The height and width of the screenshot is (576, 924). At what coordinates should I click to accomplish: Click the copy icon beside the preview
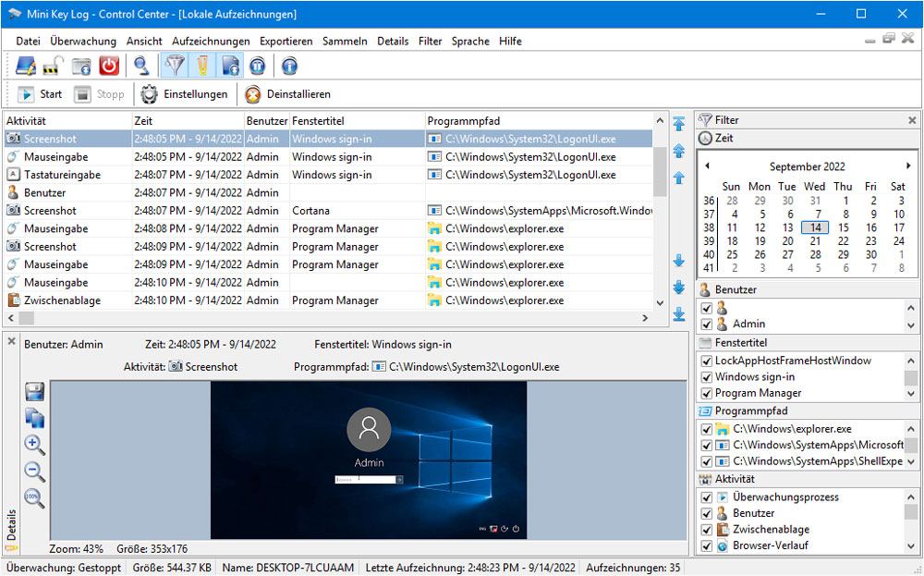pos(34,418)
